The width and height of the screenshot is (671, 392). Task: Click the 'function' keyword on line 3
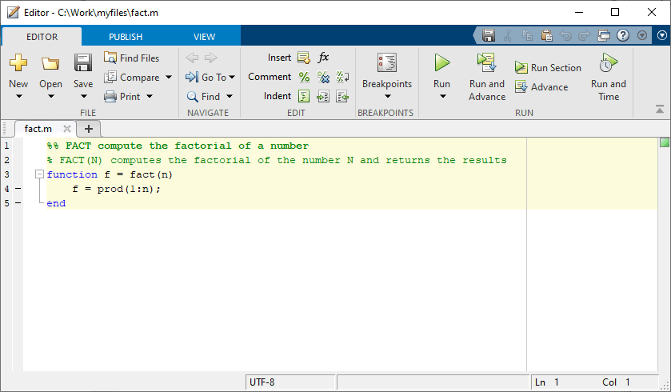(72, 175)
